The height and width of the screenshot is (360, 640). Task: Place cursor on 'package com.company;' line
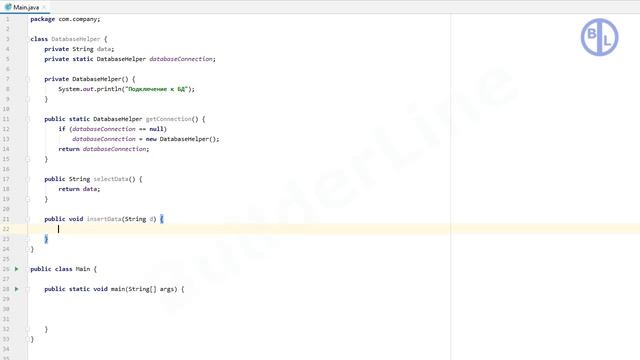coord(65,19)
